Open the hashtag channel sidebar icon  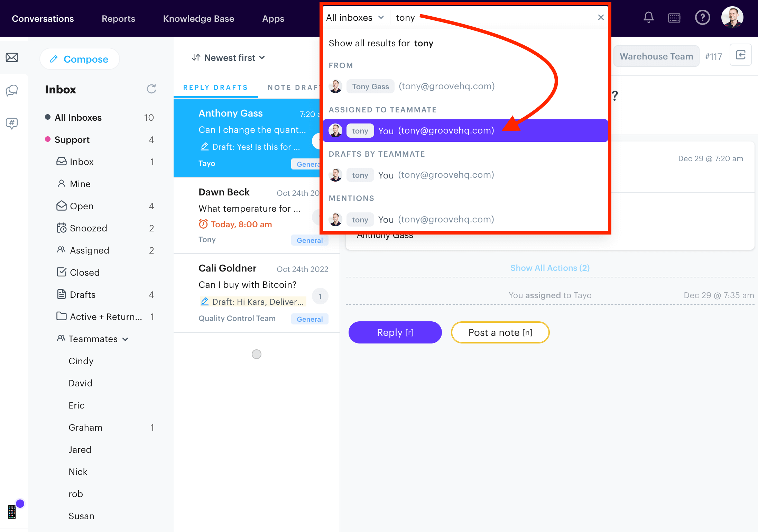pos(12,123)
